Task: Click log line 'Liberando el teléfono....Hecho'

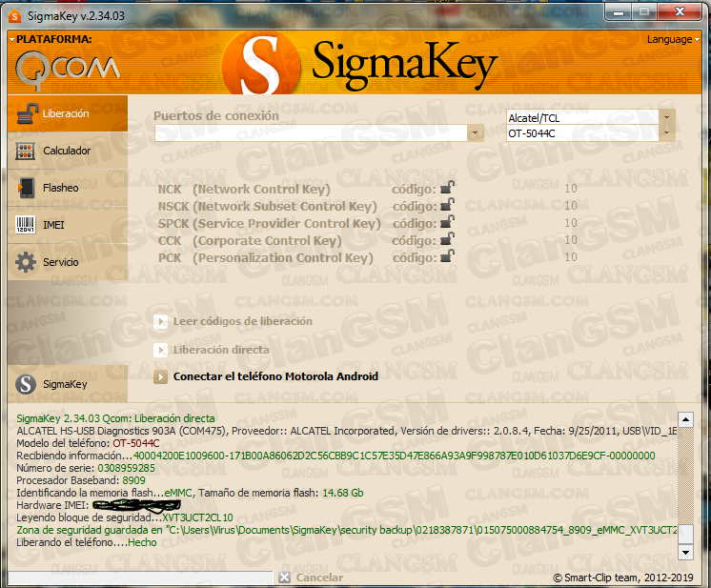Action: [87, 542]
